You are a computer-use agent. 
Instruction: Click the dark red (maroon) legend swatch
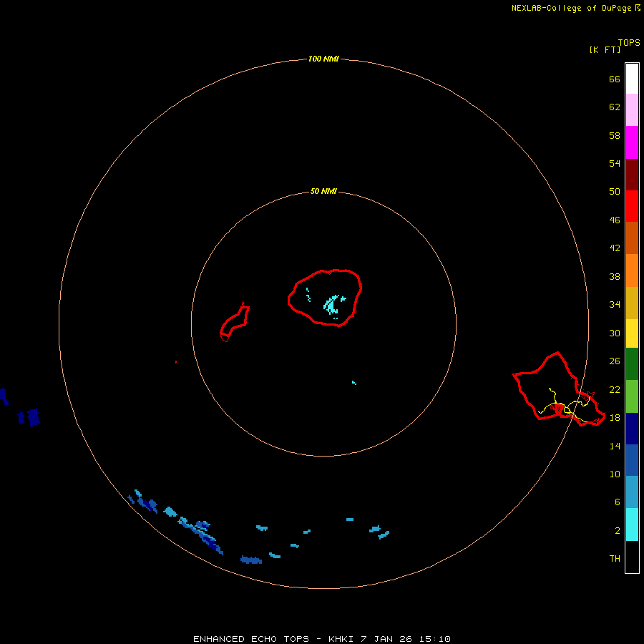coord(632,174)
